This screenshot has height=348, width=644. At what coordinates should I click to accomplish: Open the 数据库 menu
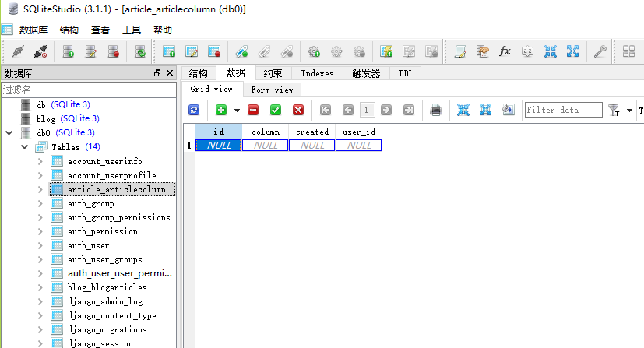33,30
